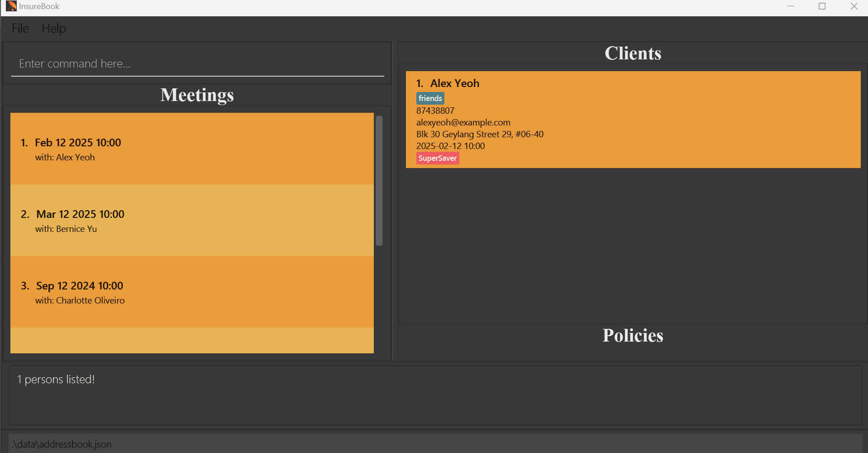Select the Sep 12 2024 meeting with Charlotte Oliveiro
This screenshot has width=868, height=453.
point(192,292)
